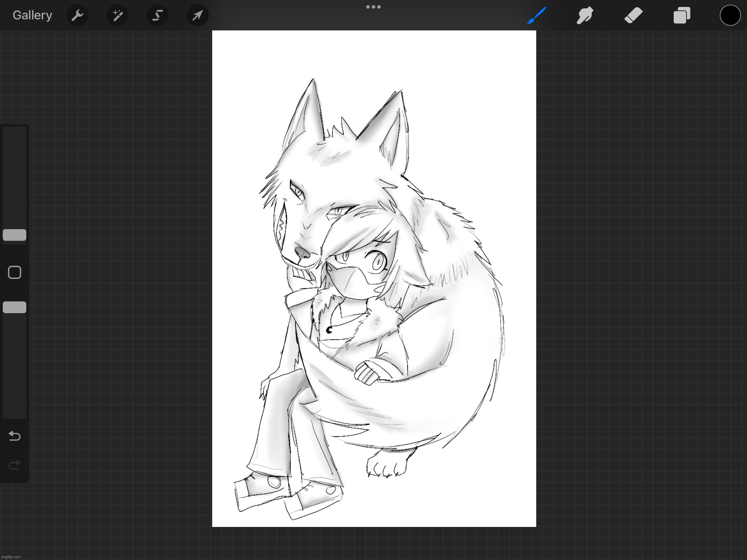Open the Adjustments magic wand menu

[117, 15]
